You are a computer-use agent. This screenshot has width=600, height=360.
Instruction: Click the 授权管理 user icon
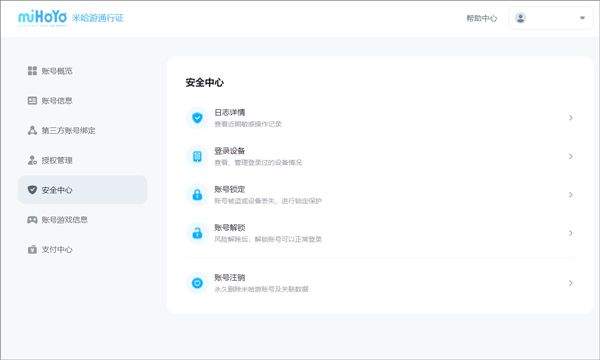[32, 160]
